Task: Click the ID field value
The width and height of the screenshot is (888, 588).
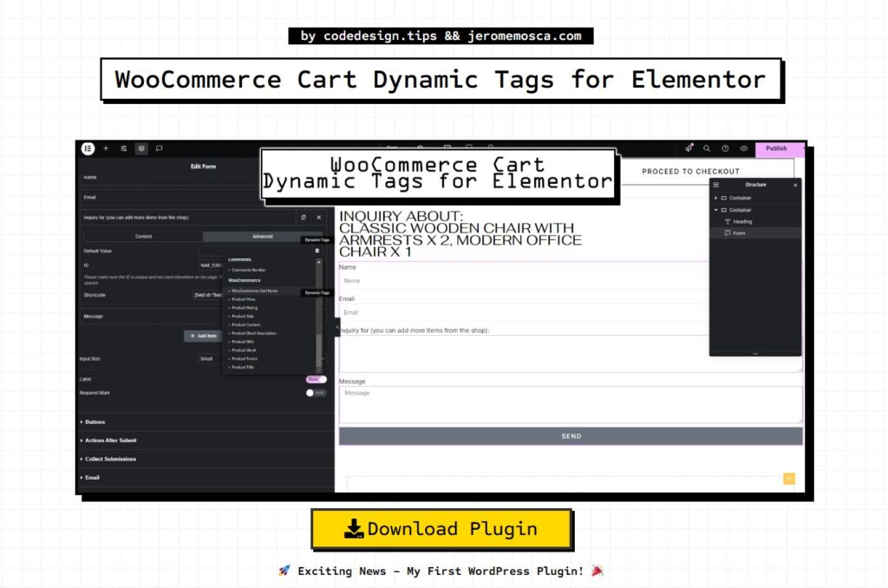Action: coord(211,265)
